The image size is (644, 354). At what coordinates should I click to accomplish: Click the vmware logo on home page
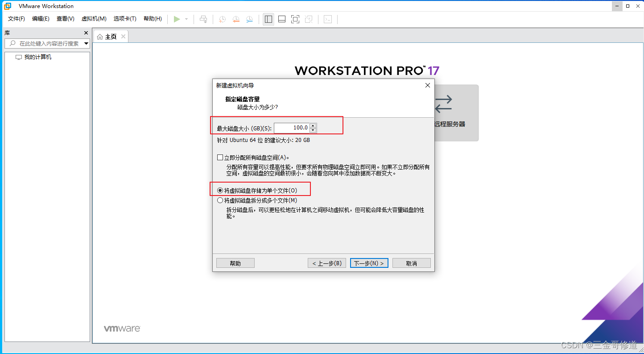tap(122, 329)
